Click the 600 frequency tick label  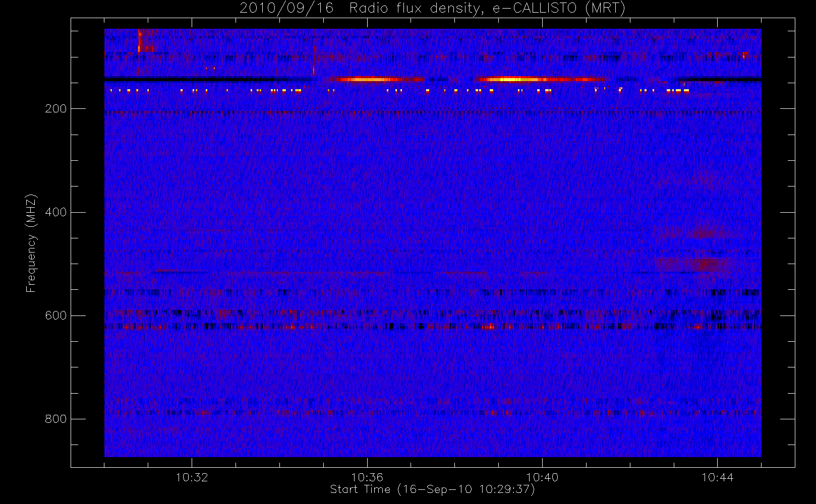tap(55, 316)
